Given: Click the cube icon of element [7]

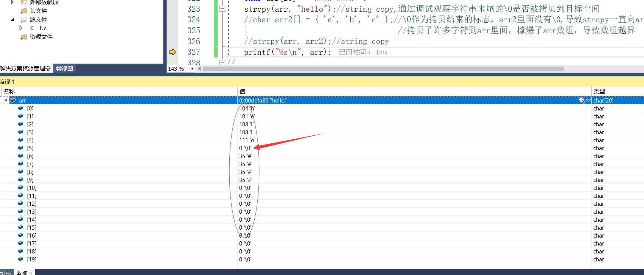Looking at the screenshot, I should coord(21,164).
